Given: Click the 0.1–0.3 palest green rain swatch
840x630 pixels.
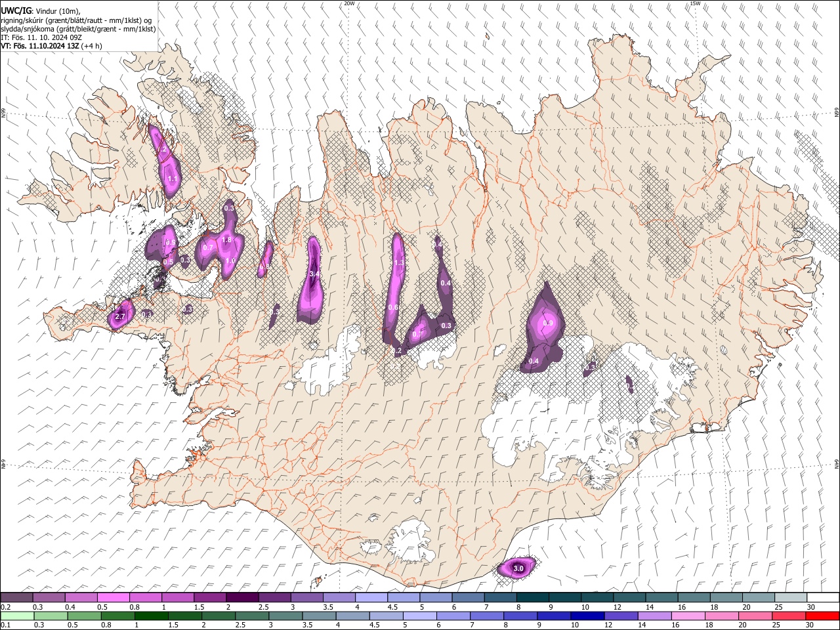Looking at the screenshot, I should tap(17, 616).
